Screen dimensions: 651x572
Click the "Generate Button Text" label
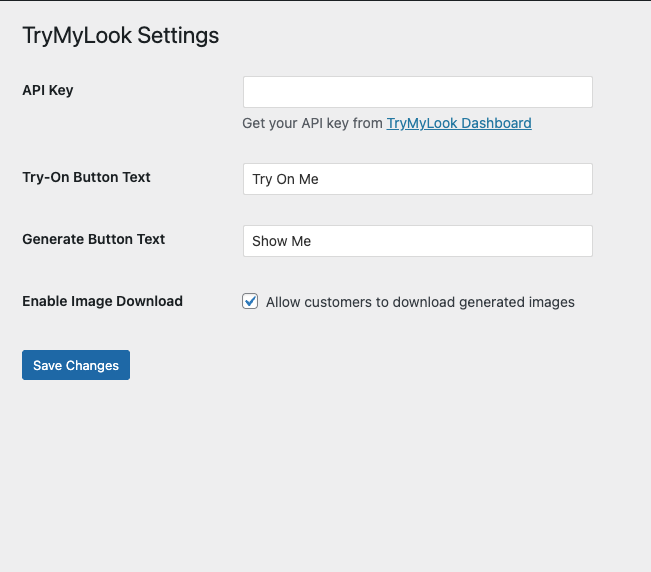point(93,239)
